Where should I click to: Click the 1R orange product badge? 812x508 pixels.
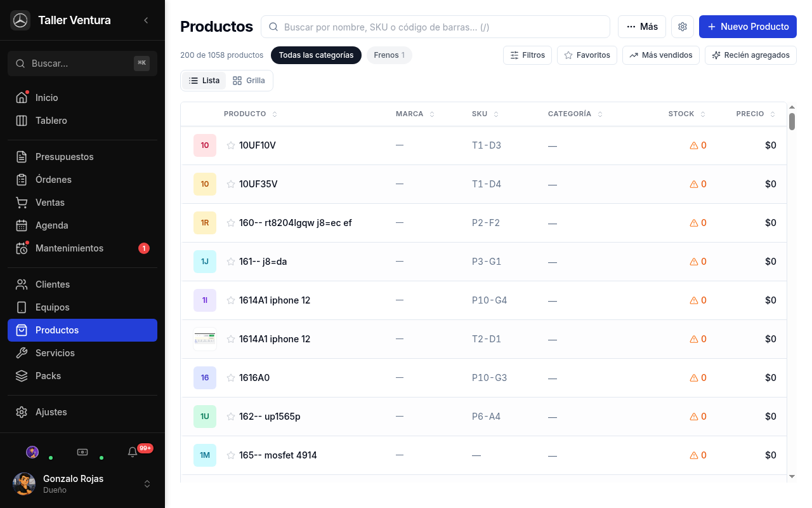point(205,223)
